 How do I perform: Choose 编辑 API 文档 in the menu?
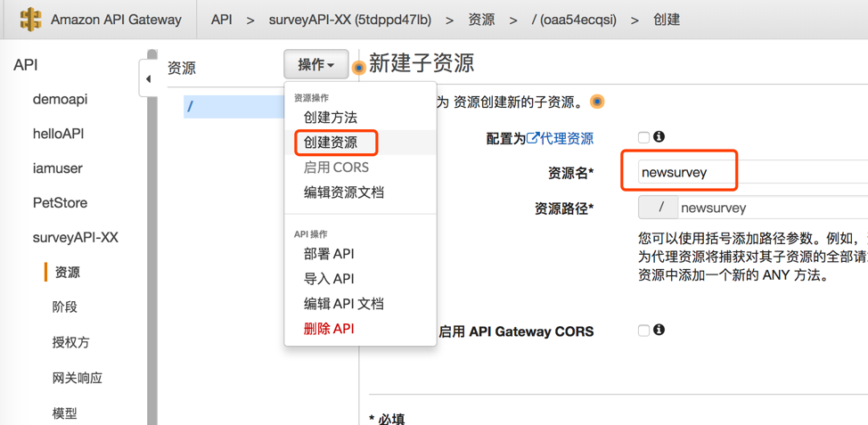pyautogui.click(x=344, y=304)
